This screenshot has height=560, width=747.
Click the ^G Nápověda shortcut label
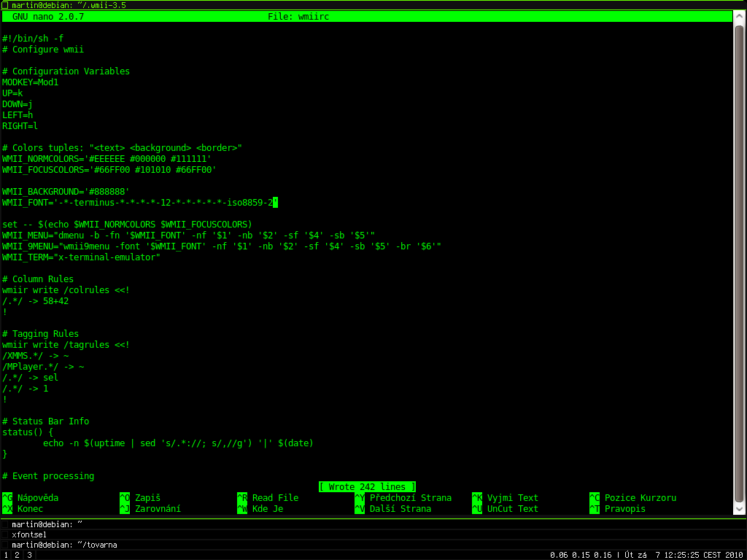tap(31, 498)
